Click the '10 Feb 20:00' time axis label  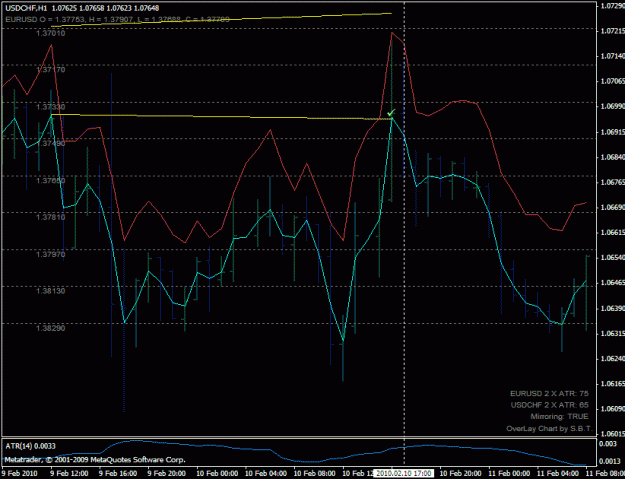tap(460, 473)
